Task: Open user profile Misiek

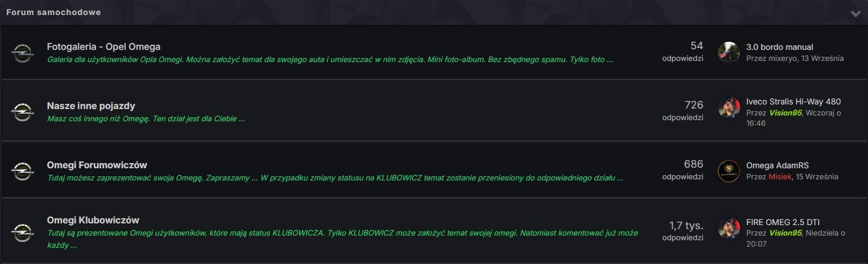Action: point(780,176)
